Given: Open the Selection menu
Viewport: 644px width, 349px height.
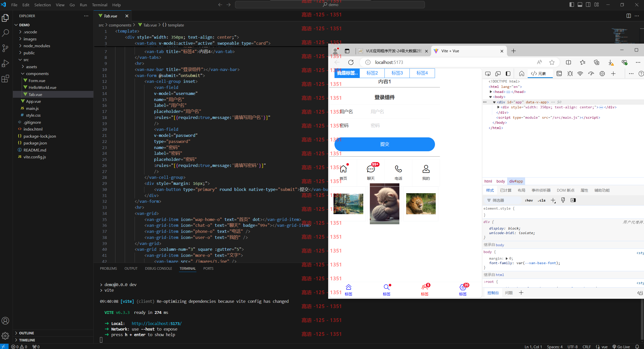Looking at the screenshot, I should 42,5.
